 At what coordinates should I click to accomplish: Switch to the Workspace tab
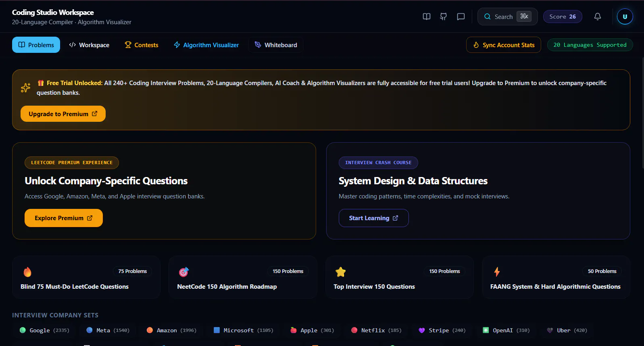89,45
